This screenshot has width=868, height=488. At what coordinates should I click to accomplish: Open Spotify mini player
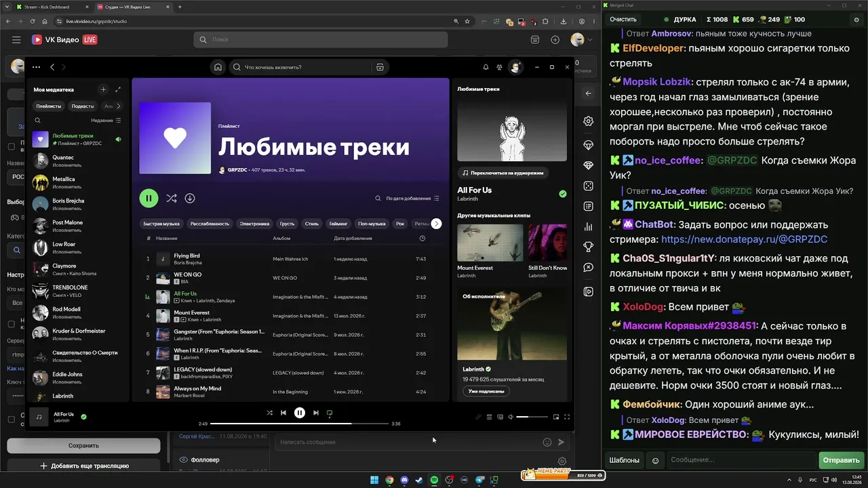[556, 417]
